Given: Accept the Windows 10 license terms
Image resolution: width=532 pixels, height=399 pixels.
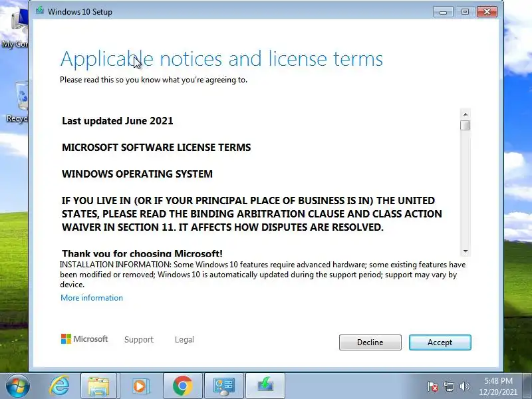Looking at the screenshot, I should pyautogui.click(x=440, y=342).
